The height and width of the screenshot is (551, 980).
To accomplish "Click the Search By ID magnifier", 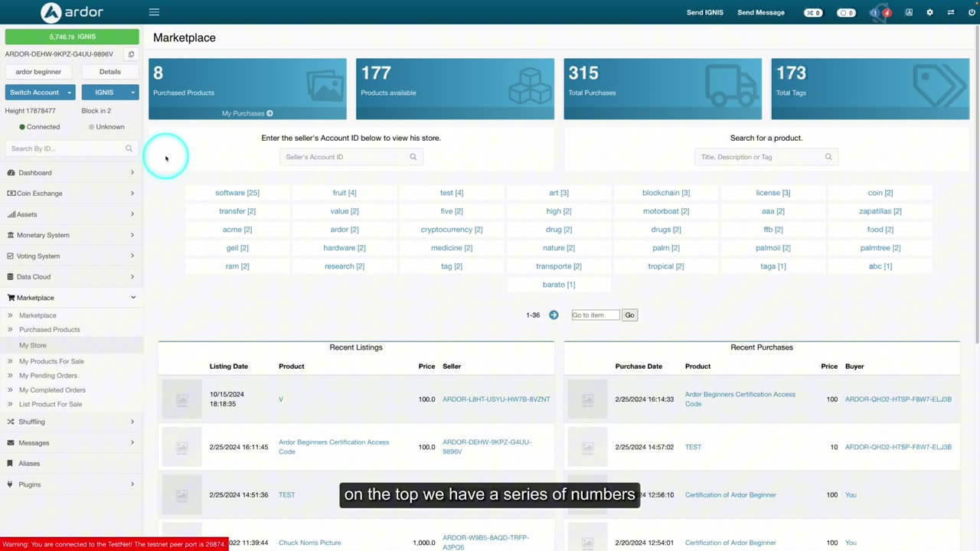I will [129, 148].
